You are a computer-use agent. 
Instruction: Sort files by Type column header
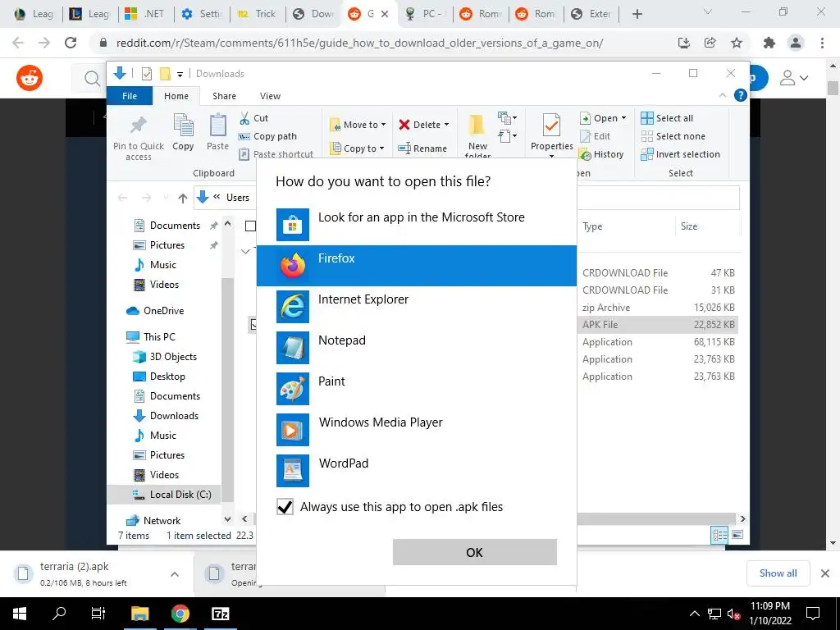(x=592, y=226)
